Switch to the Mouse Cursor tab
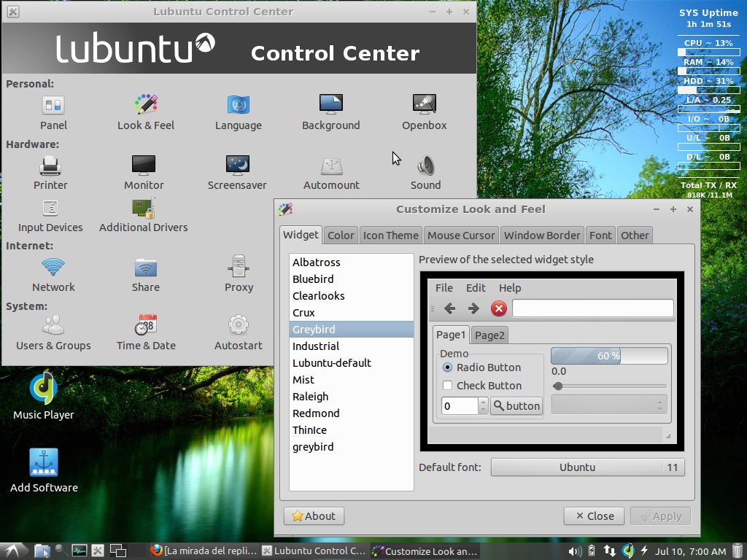The height and width of the screenshot is (560, 747). click(x=461, y=236)
